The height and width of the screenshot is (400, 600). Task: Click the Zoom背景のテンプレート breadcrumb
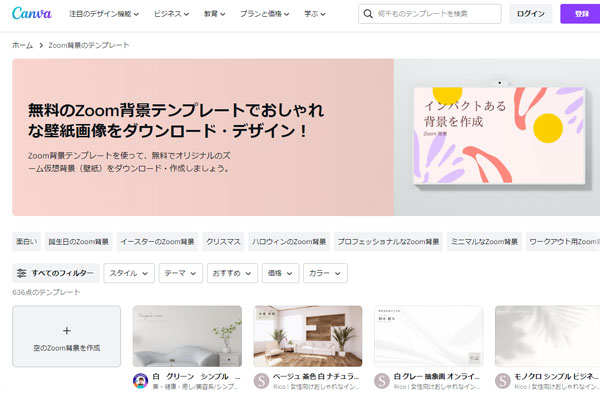[x=89, y=45]
